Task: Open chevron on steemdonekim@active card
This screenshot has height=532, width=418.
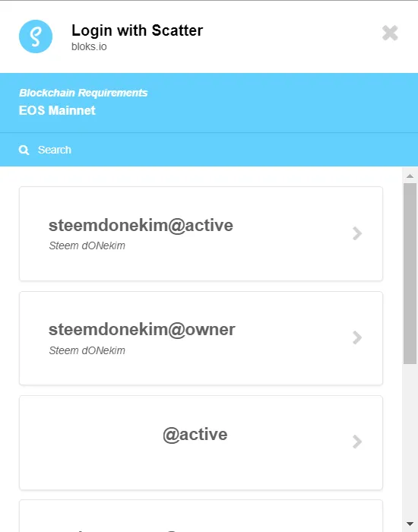Action: [x=357, y=233]
